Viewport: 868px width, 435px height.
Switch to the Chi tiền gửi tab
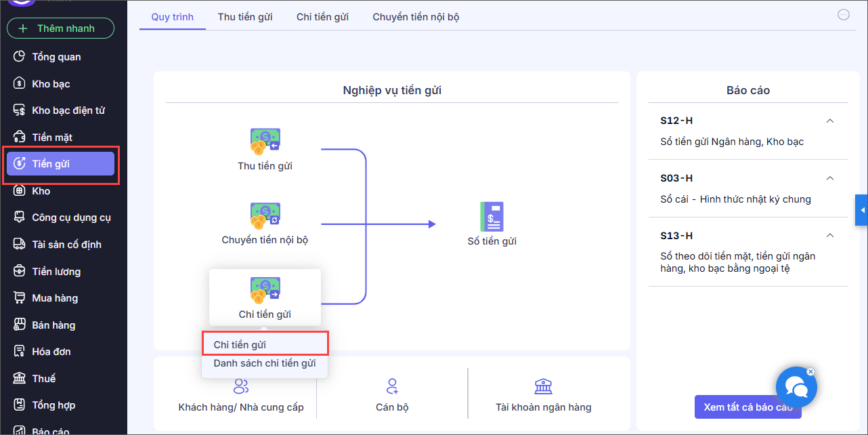[x=322, y=17]
